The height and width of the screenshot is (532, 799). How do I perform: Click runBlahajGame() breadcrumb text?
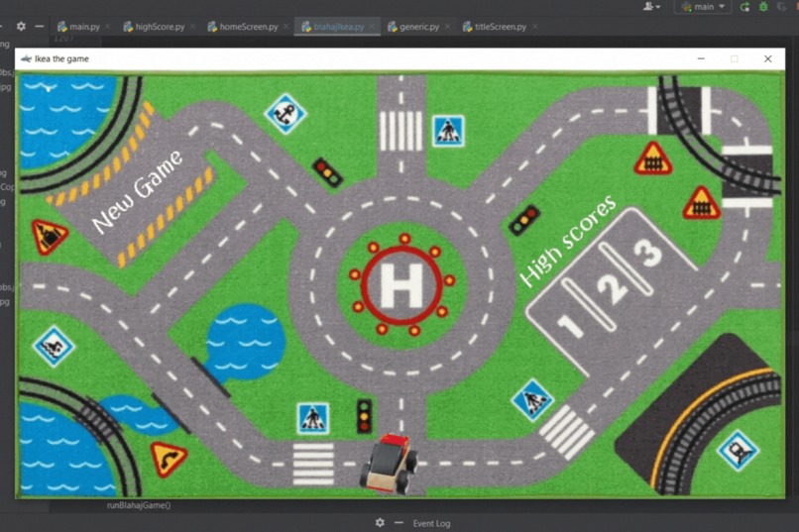click(139, 505)
